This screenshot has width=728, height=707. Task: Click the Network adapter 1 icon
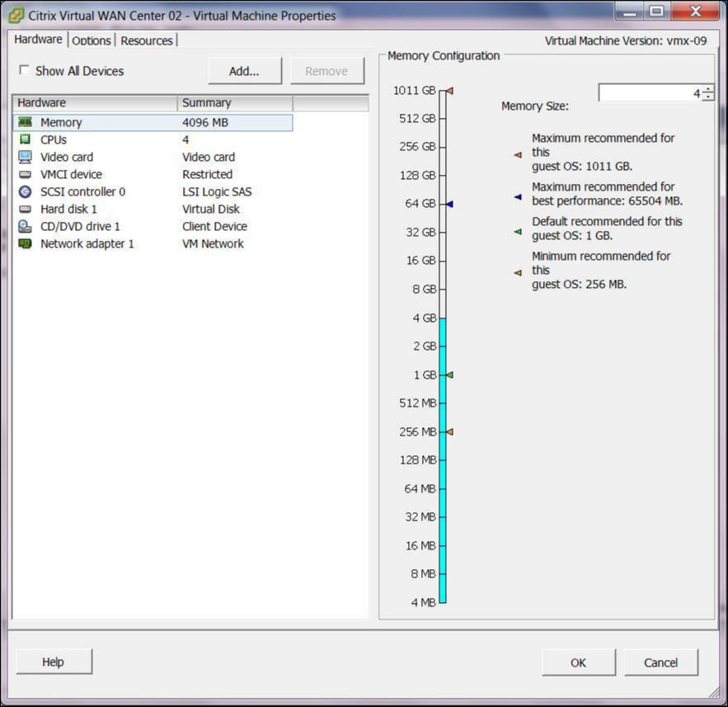point(25,244)
